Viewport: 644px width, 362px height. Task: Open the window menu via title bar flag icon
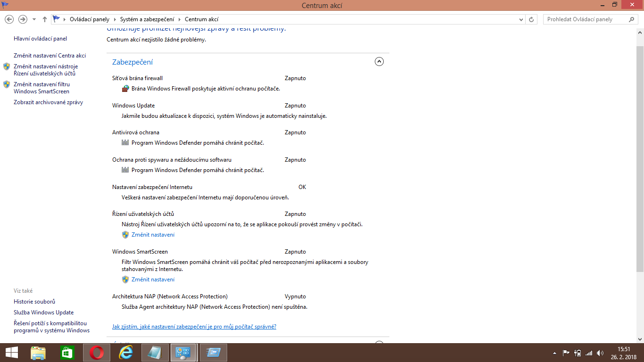coord(5,5)
